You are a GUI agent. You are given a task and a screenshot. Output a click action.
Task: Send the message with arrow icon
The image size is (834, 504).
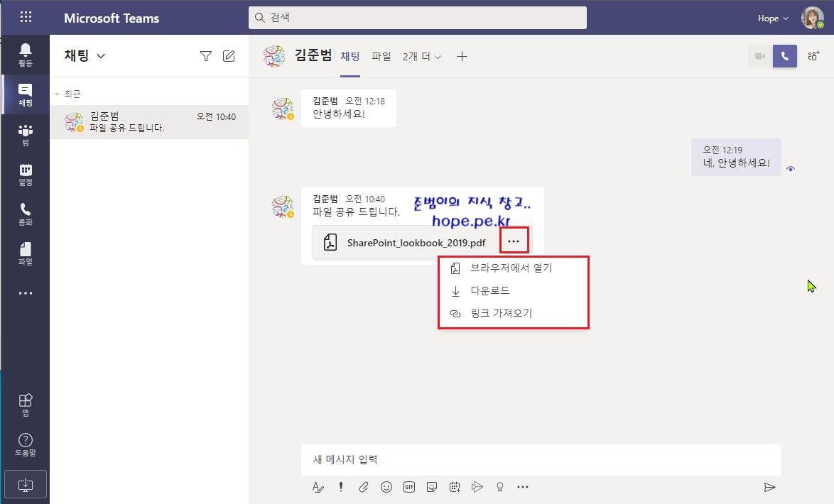point(769,487)
